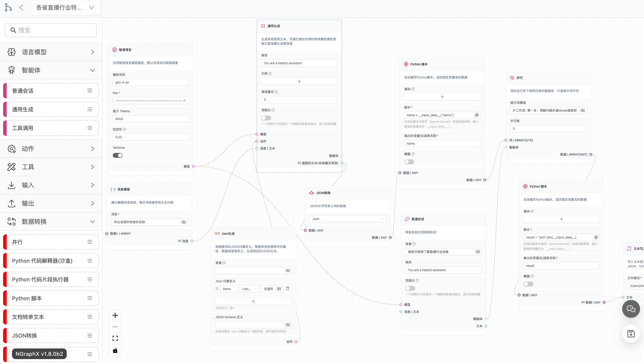Image resolution: width=644 pixels, height=364 pixels.
Task: Click the 动作 output port of Json生成
Action: tap(296, 342)
